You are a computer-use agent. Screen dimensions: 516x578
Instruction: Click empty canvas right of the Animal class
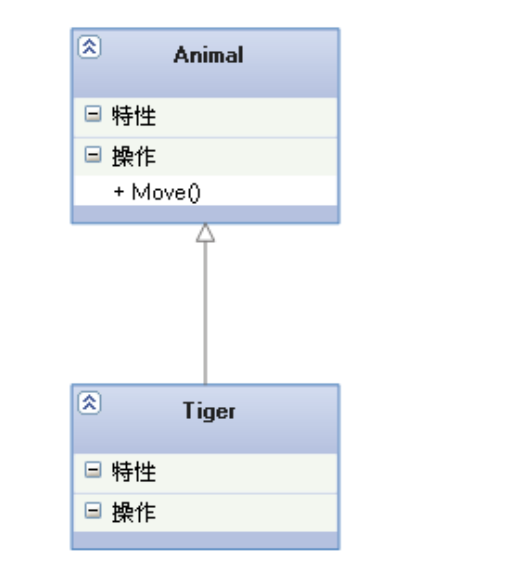tap(424, 125)
